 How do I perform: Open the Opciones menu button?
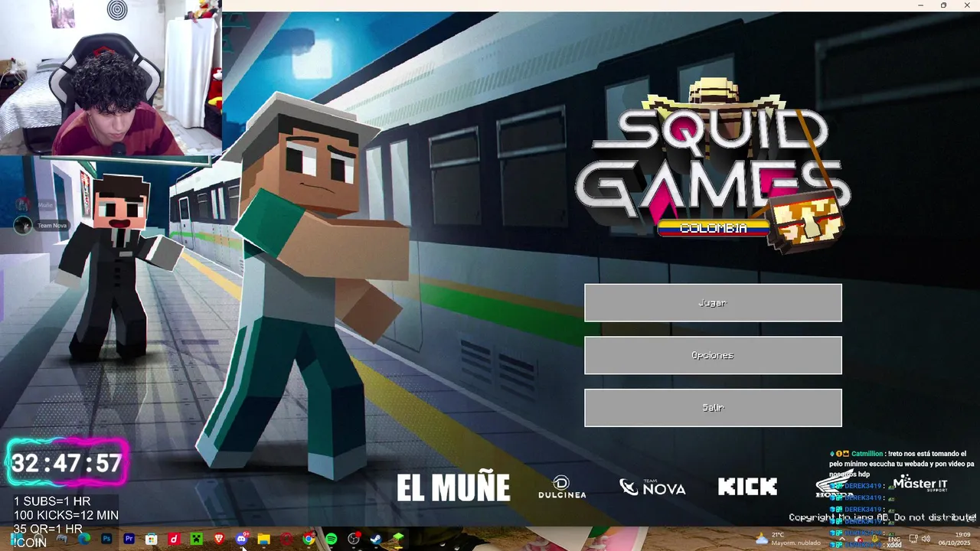click(x=713, y=355)
